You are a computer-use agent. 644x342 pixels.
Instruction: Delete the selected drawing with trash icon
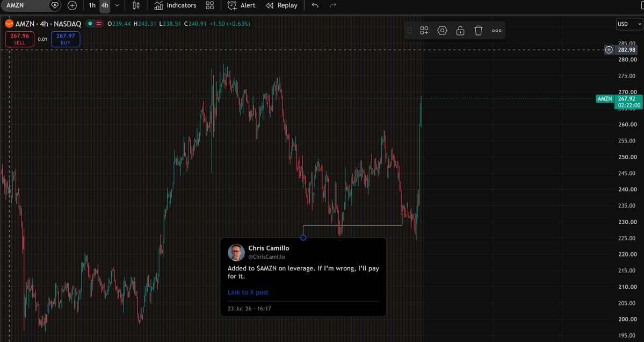click(479, 31)
